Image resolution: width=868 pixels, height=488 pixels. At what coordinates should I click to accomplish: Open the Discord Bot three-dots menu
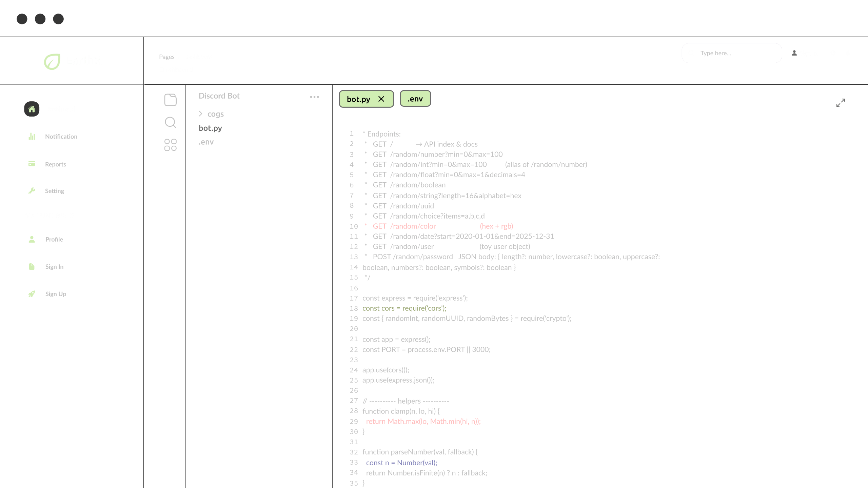pos(314,97)
